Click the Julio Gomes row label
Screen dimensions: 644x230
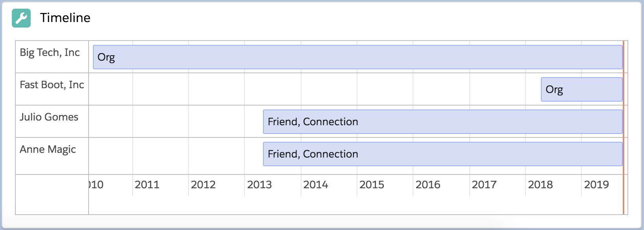point(49,117)
